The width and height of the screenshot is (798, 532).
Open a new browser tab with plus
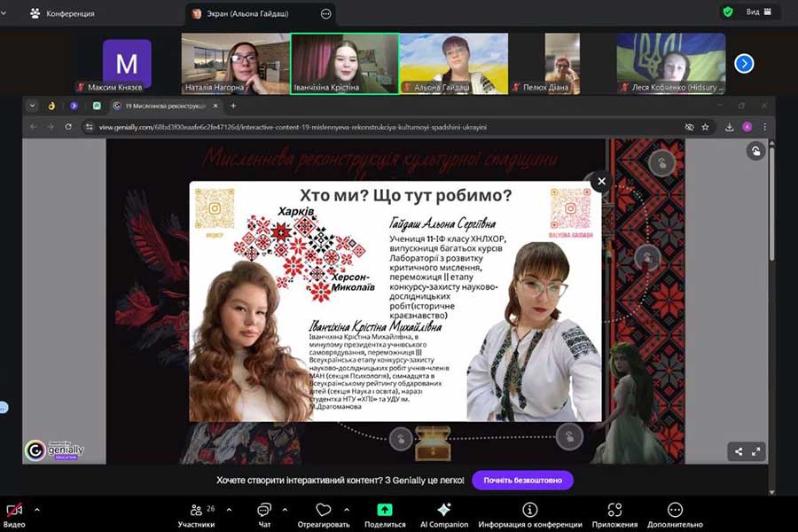[233, 106]
